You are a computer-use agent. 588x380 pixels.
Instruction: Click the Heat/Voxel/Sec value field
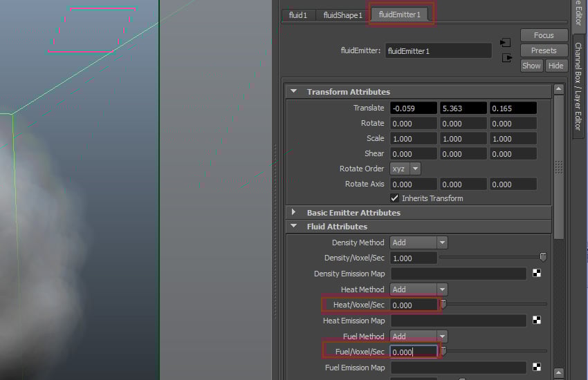[414, 305]
